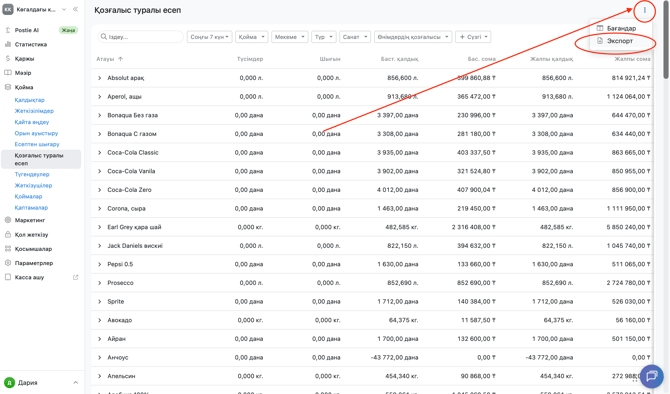This screenshot has height=394, width=670.
Task: Click the Мәзір book icon
Action: pos(8,73)
